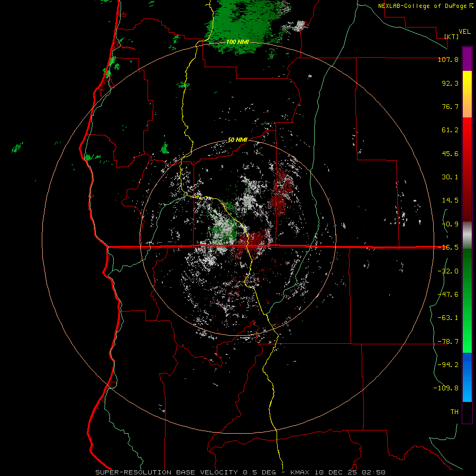Select the -0.9 velocity scale value
This screenshot has height=476, width=476.
coord(450,224)
